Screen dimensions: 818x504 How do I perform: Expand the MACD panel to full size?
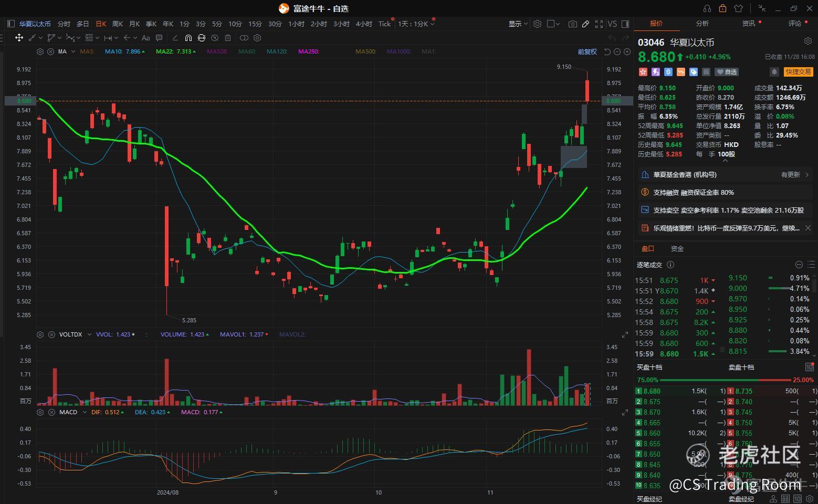(625, 412)
